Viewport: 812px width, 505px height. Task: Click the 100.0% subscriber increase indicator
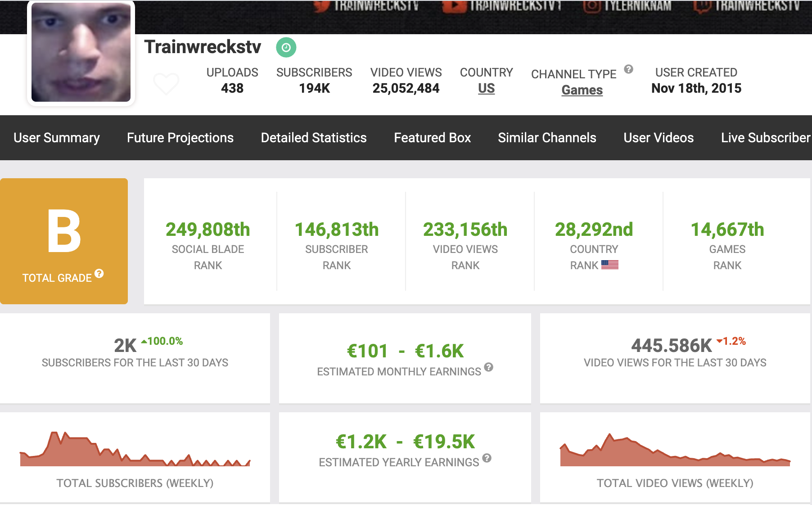[x=162, y=341]
